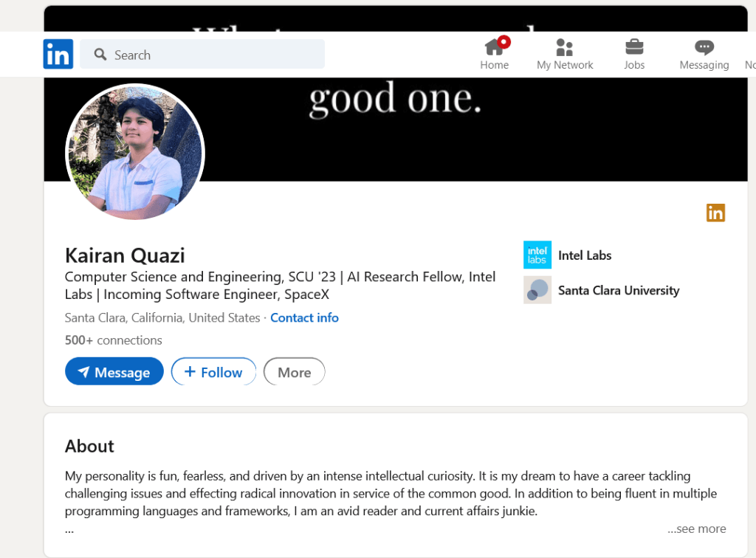Click the gold LinkedIn Premium badge icon
The width and height of the screenshot is (756, 558).
(x=715, y=213)
